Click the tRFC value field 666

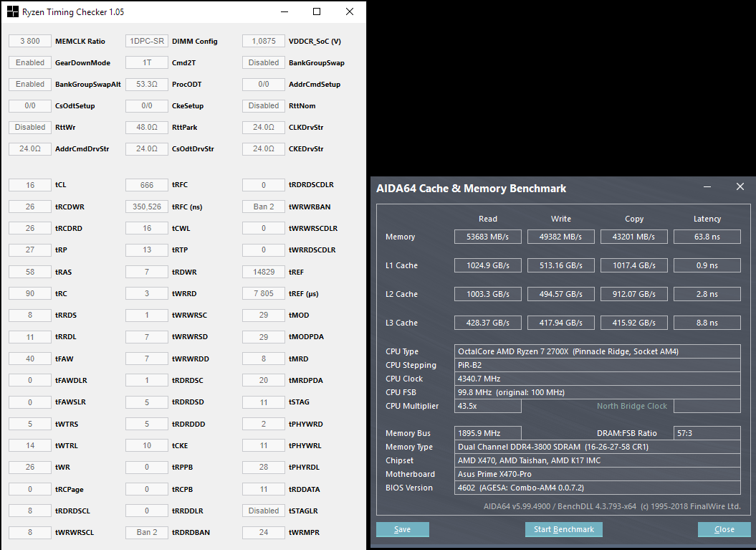(x=147, y=185)
